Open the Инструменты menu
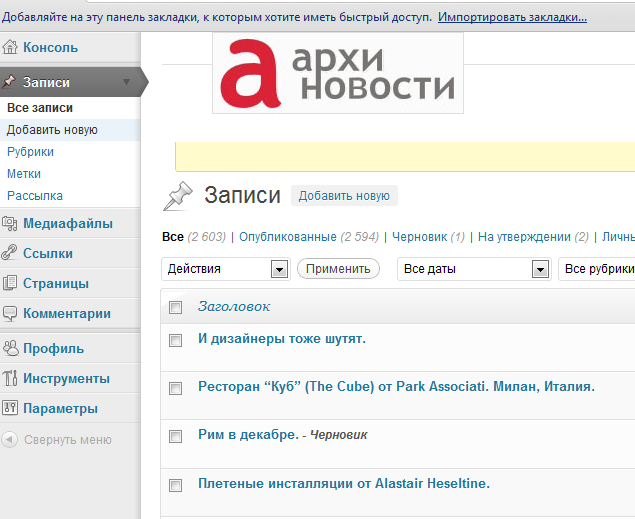635x519 pixels. [66, 379]
